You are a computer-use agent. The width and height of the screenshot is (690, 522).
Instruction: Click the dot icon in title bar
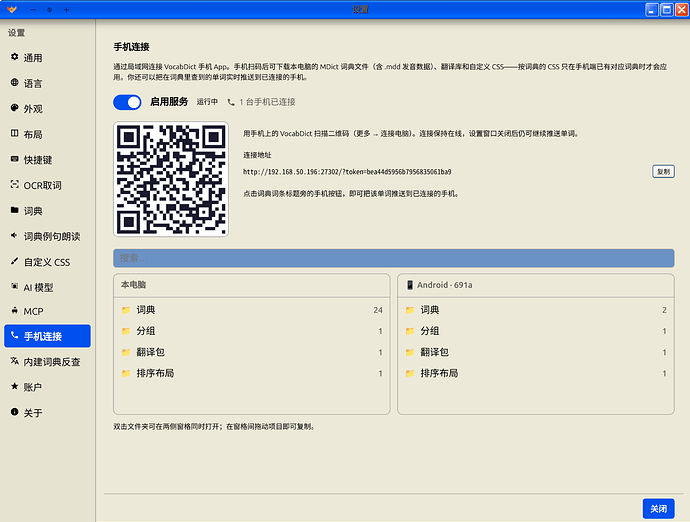click(x=50, y=10)
